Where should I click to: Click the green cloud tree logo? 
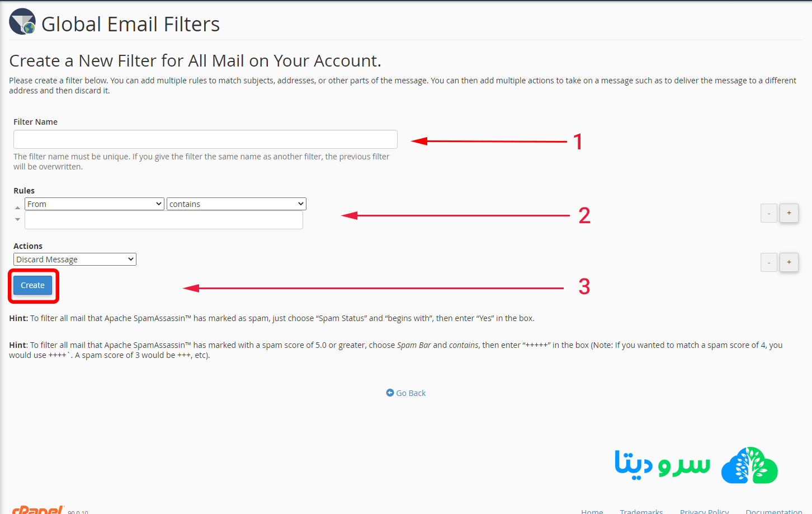(x=749, y=465)
